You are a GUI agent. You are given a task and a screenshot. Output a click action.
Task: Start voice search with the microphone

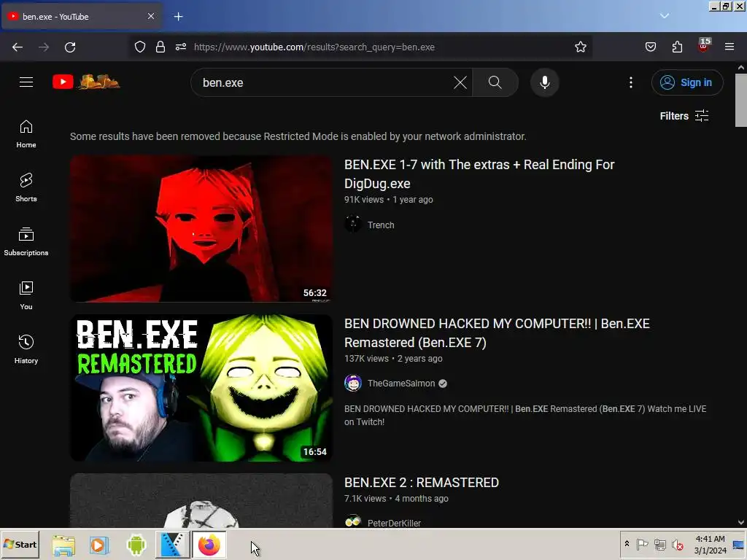(x=544, y=82)
